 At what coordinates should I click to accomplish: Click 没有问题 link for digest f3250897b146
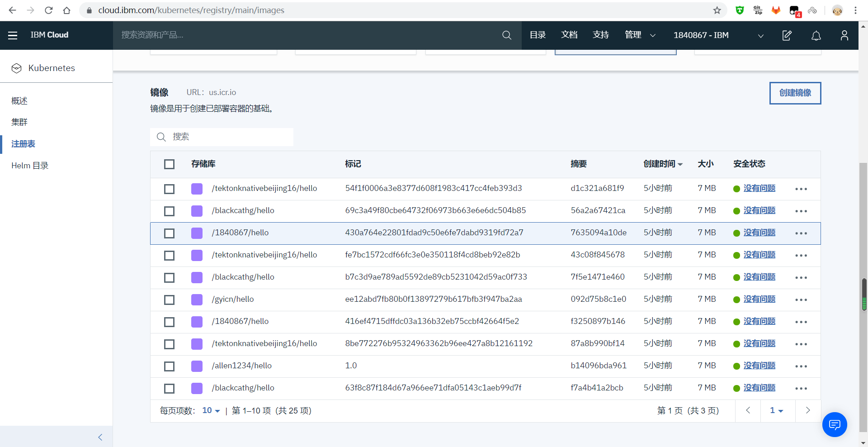(x=759, y=321)
